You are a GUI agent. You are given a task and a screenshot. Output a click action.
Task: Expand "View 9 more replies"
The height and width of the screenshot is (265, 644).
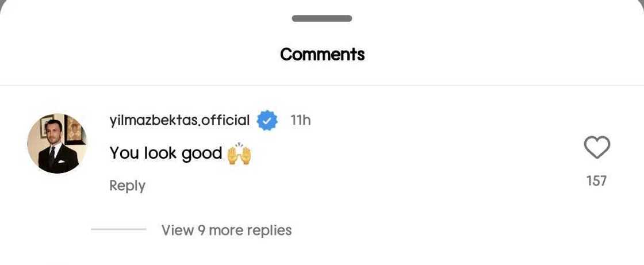click(x=227, y=231)
